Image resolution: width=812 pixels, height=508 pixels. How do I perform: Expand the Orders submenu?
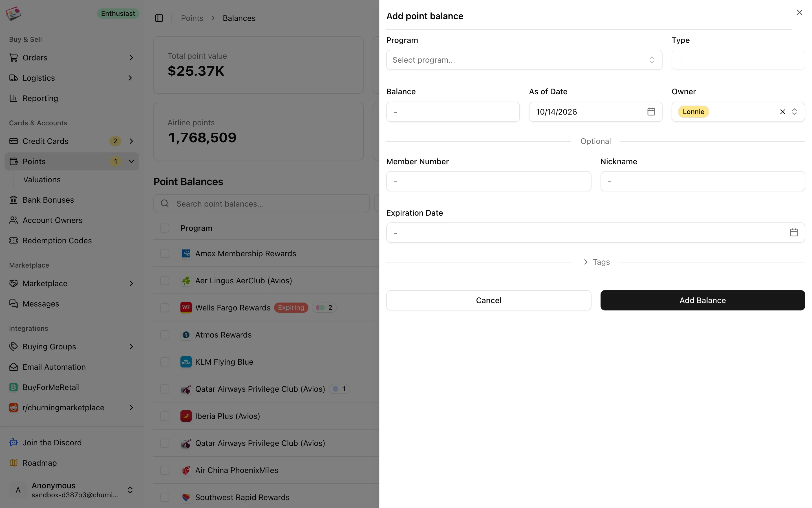point(131,58)
